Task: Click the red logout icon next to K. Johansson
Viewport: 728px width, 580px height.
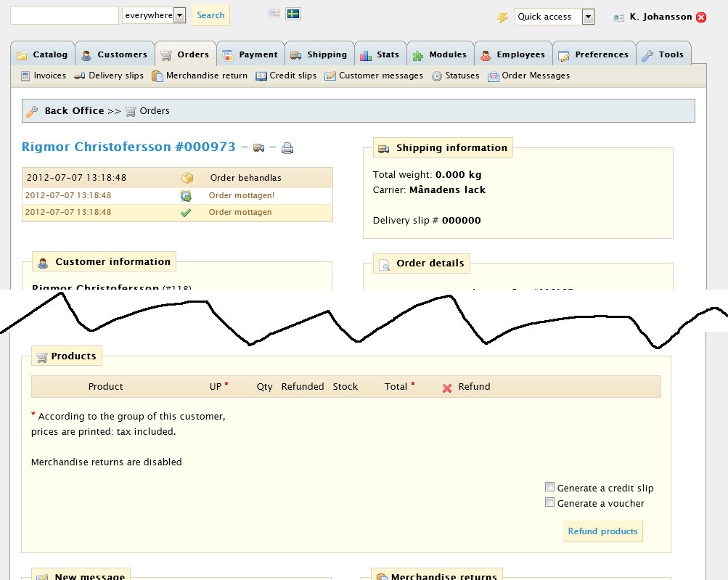Action: point(701,17)
